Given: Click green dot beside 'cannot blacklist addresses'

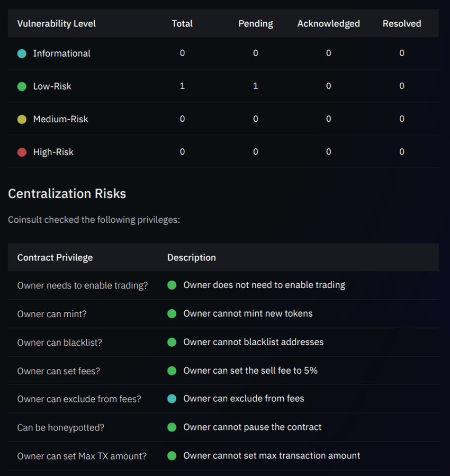Looking at the screenshot, I should [x=172, y=343].
